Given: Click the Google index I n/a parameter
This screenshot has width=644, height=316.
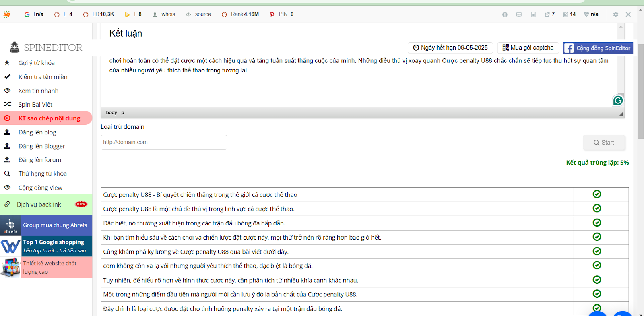Looking at the screenshot, I should 34,14.
